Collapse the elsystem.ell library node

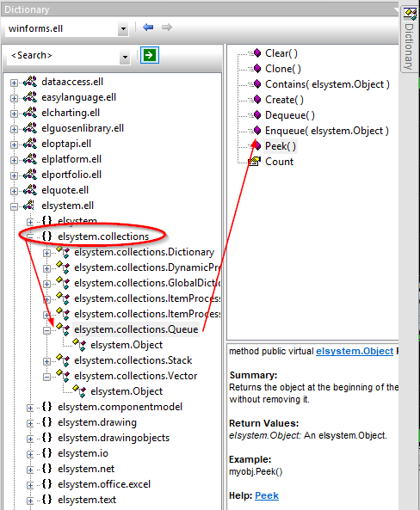(x=14, y=207)
